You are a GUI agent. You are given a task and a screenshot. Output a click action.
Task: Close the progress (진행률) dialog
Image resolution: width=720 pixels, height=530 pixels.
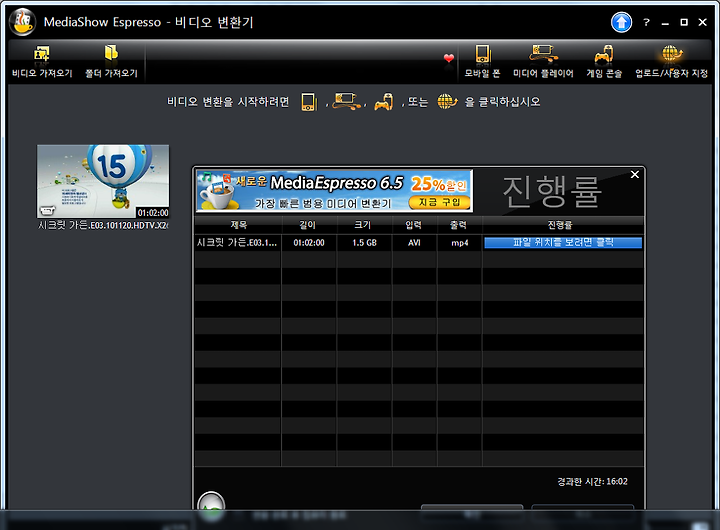pos(635,175)
